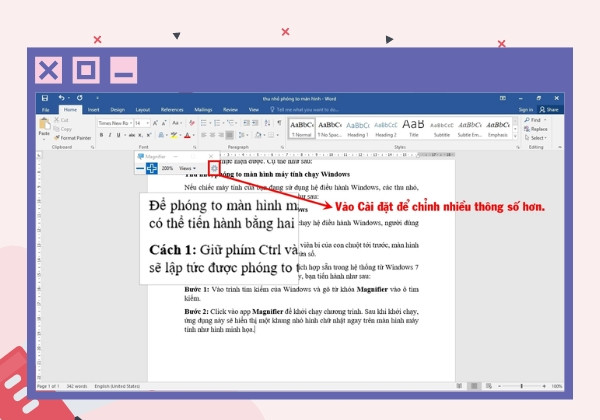
Task: Switch to the References tab
Action: 172,110
